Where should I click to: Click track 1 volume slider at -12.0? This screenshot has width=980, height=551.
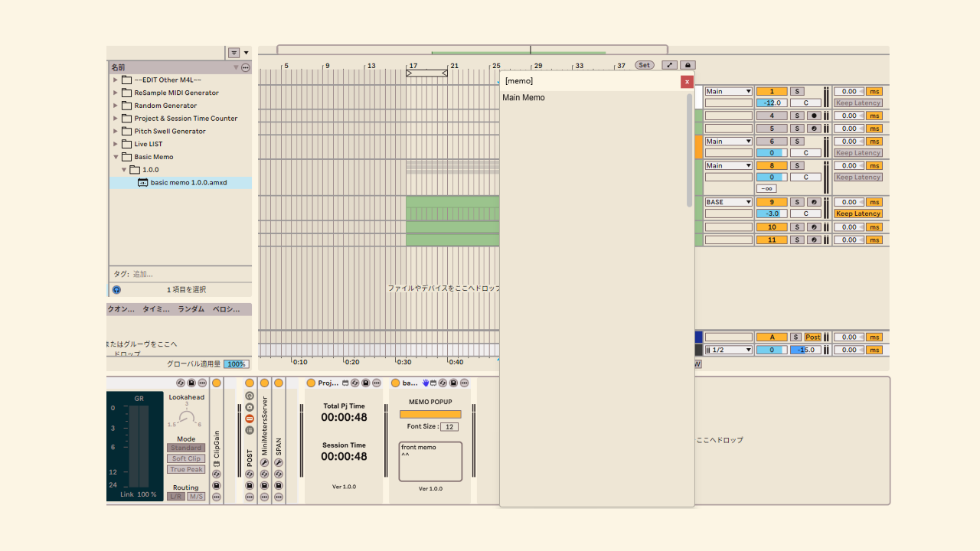(x=772, y=103)
